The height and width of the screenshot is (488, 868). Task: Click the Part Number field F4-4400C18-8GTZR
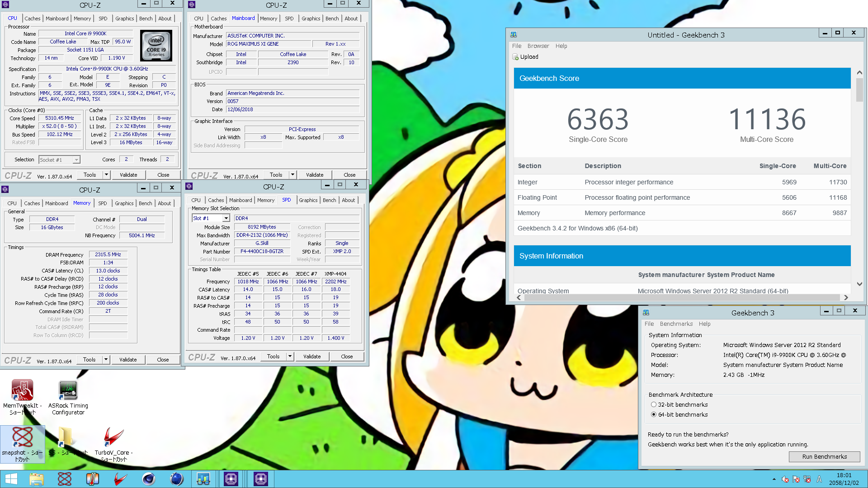[262, 251]
